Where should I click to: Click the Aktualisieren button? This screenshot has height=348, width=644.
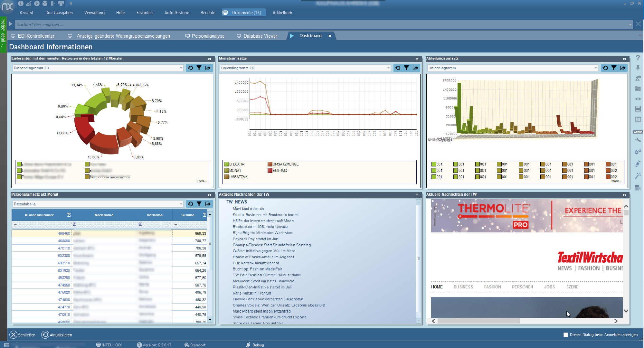(x=57, y=335)
